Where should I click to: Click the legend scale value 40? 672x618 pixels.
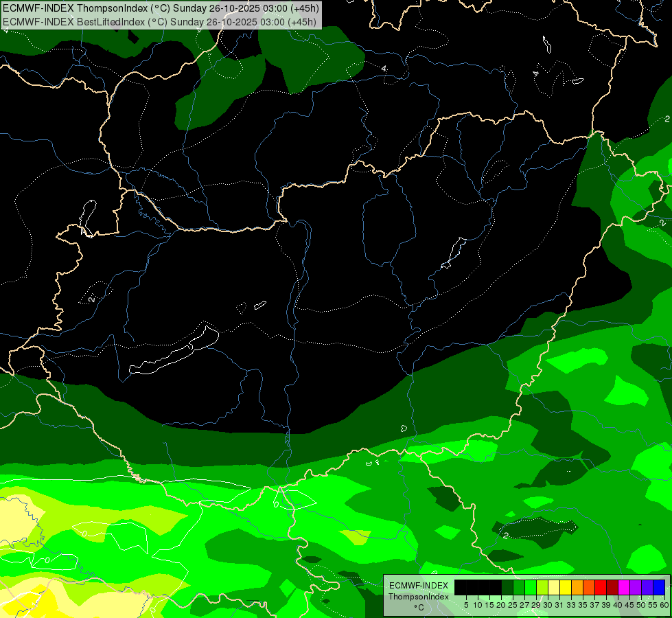[x=618, y=605]
